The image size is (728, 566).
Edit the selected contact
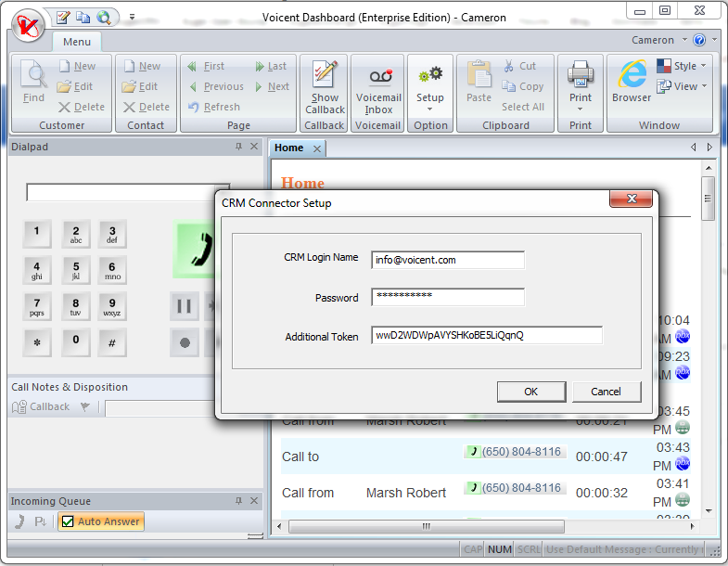[x=140, y=86]
